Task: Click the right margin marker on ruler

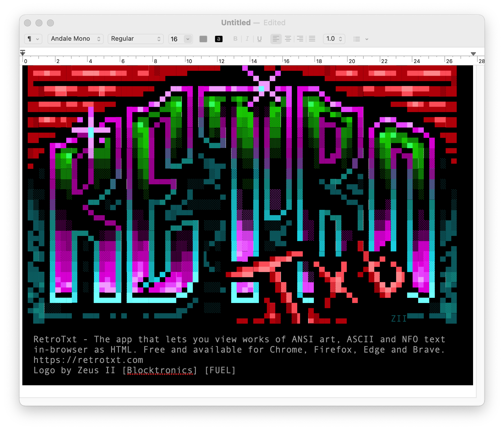Action: tap(473, 54)
